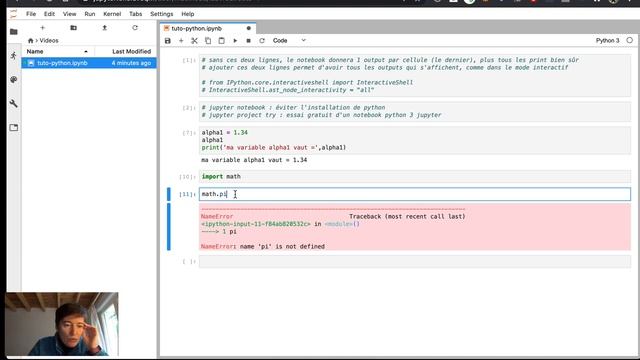Run the selected cell
The image size is (640, 360).
pyautogui.click(x=235, y=40)
